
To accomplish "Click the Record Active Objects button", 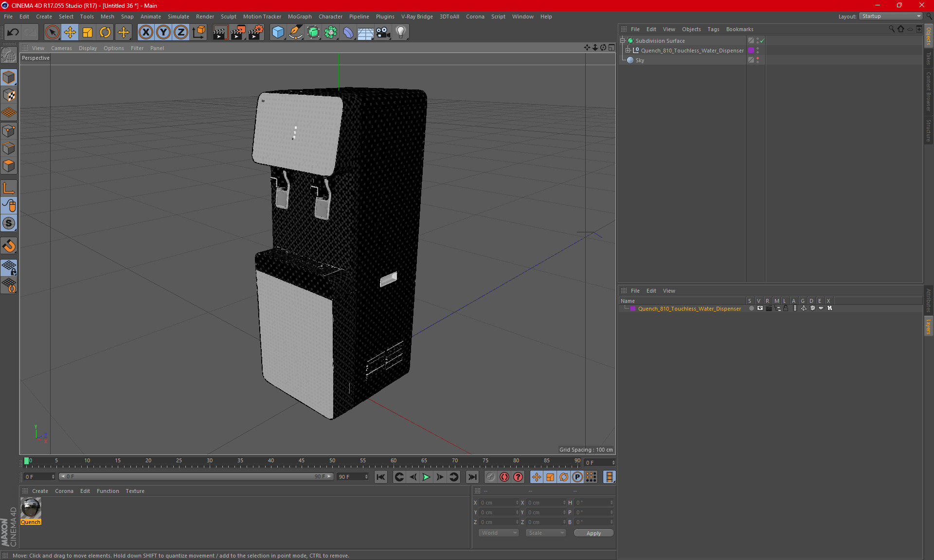I will point(490,477).
